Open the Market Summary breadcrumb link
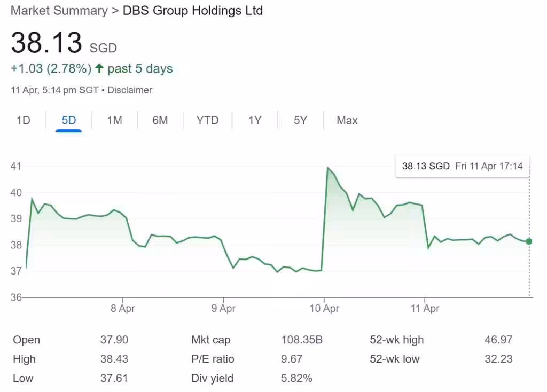 (59, 10)
